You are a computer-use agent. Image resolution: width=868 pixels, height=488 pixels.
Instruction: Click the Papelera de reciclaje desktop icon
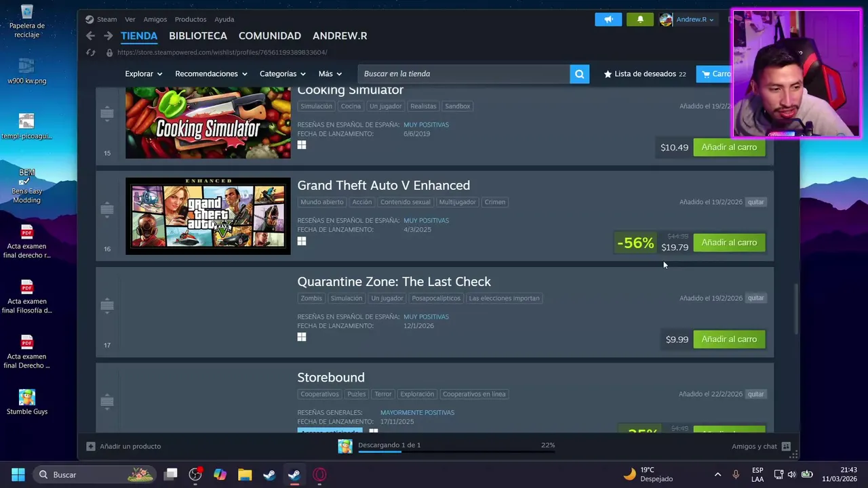[27, 21]
